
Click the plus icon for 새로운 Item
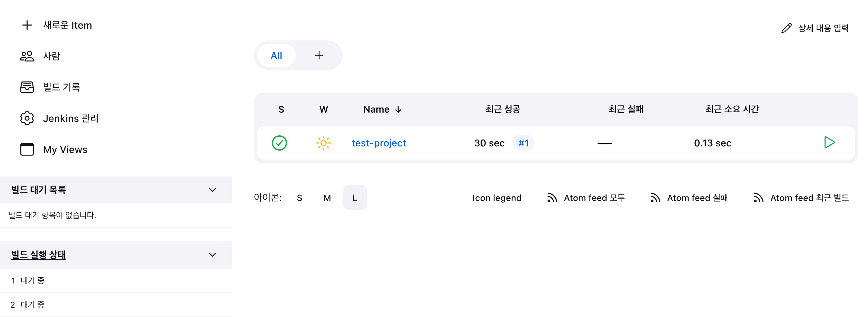27,25
